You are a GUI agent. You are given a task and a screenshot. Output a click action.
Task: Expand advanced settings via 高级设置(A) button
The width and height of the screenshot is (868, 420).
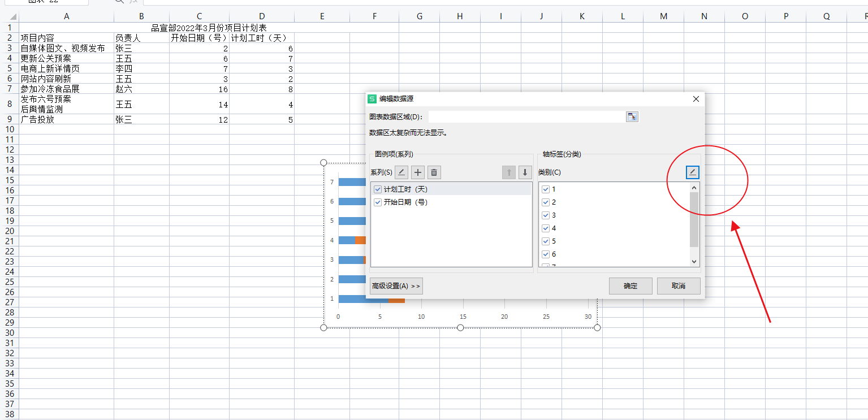396,286
